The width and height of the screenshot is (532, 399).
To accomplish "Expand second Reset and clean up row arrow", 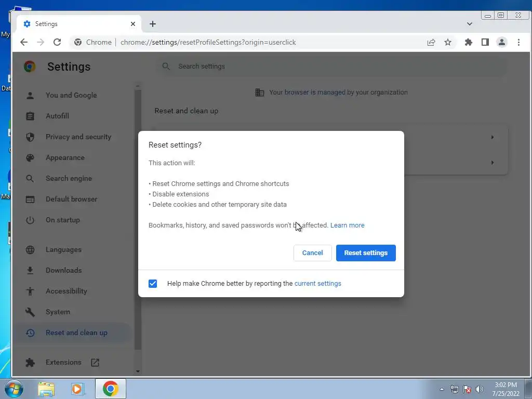I will coord(492,163).
